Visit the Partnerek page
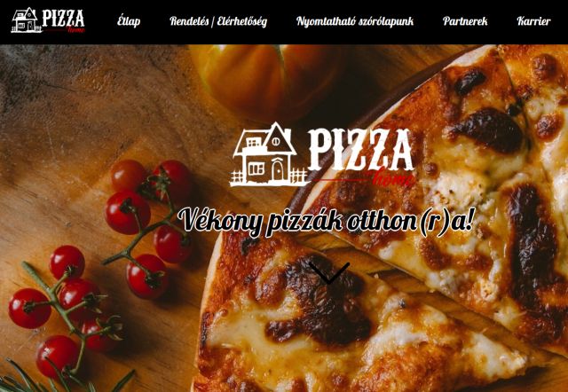568x392 pixels. pos(465,21)
